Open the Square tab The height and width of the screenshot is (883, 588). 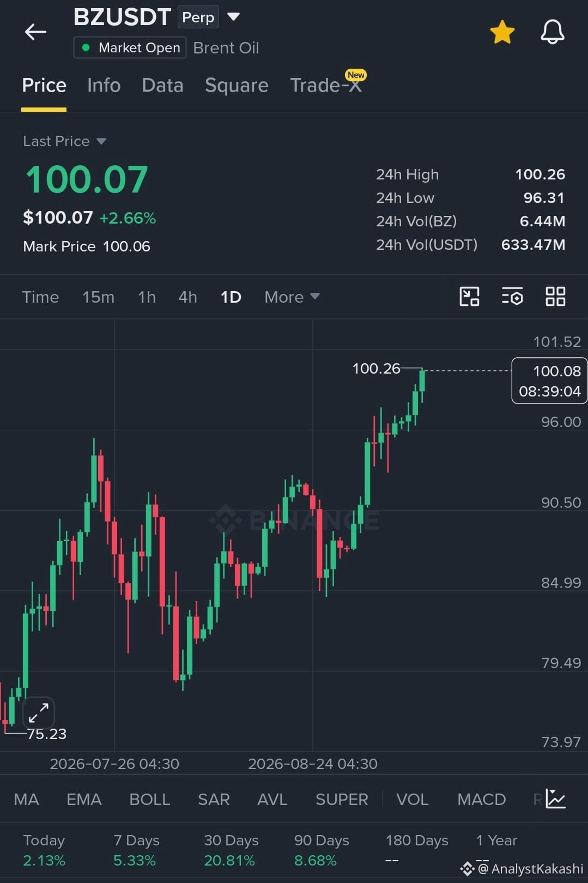(237, 86)
